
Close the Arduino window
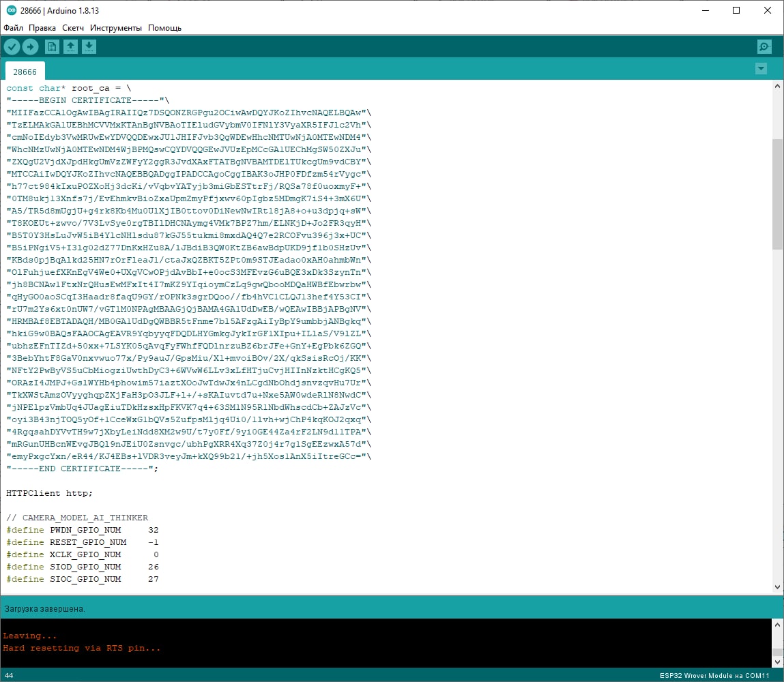(768, 10)
